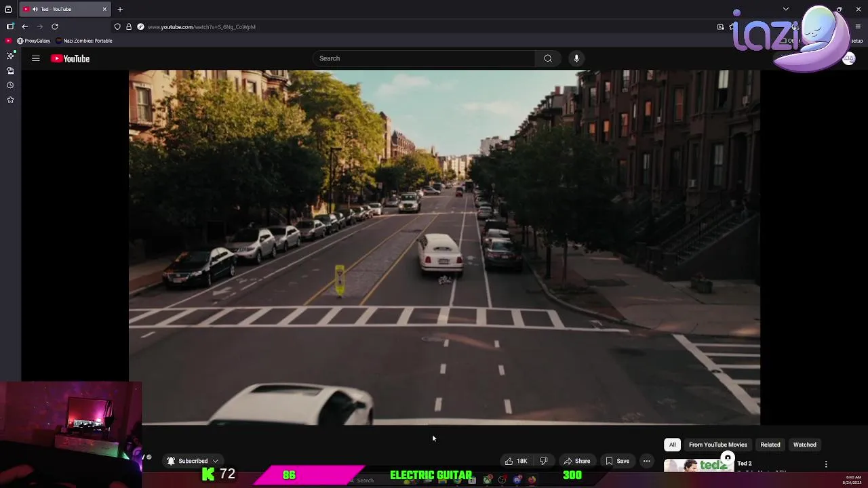Open the YouTube account avatar menu
The width and height of the screenshot is (868, 488).
tap(848, 59)
